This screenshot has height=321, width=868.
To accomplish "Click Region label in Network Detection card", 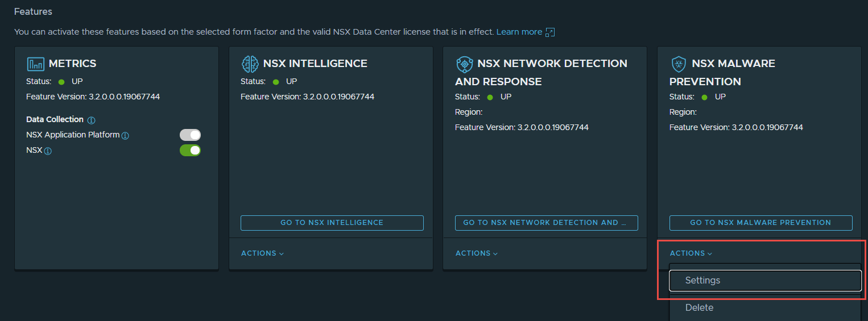I will 469,112.
